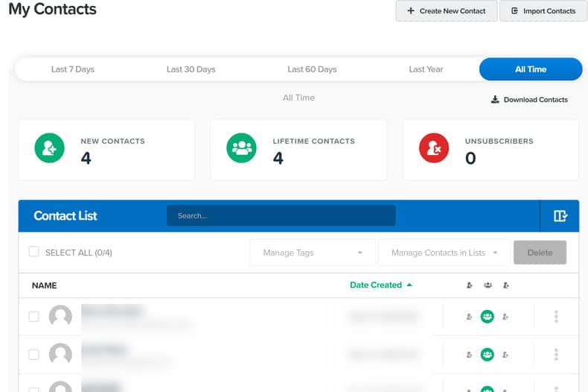Click the first row's green lifetime contact icon
This screenshot has width=588, height=392.
tap(487, 317)
